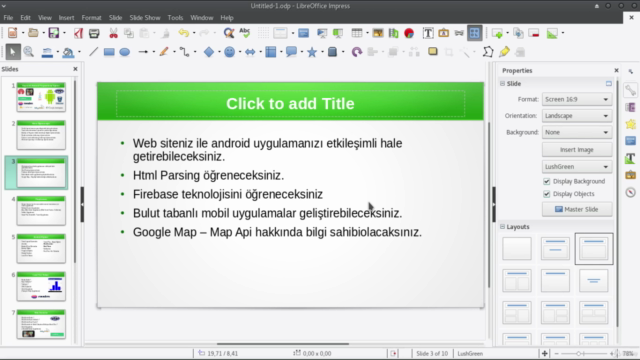Open the Format dropdown showing Screen 16:9
640x360 pixels.
pyautogui.click(x=577, y=99)
